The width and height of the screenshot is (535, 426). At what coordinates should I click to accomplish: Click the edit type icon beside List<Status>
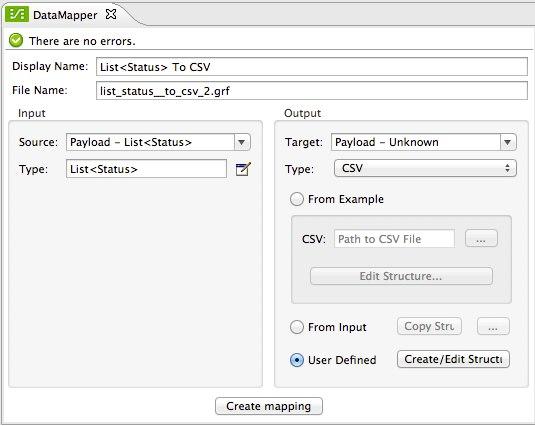[x=243, y=169]
